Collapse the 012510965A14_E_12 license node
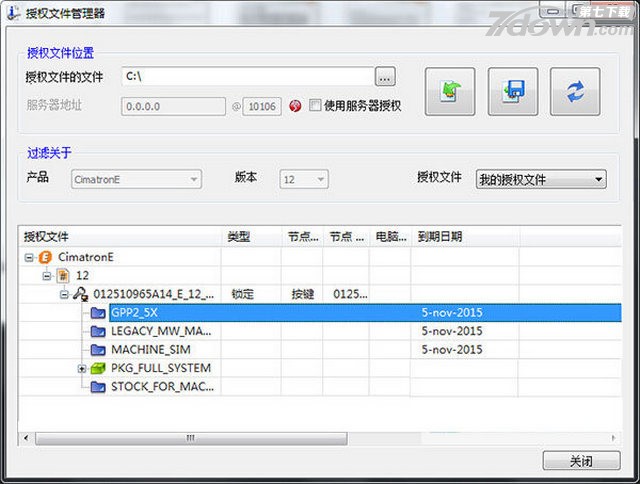This screenshot has width=640, height=484. click(x=64, y=294)
